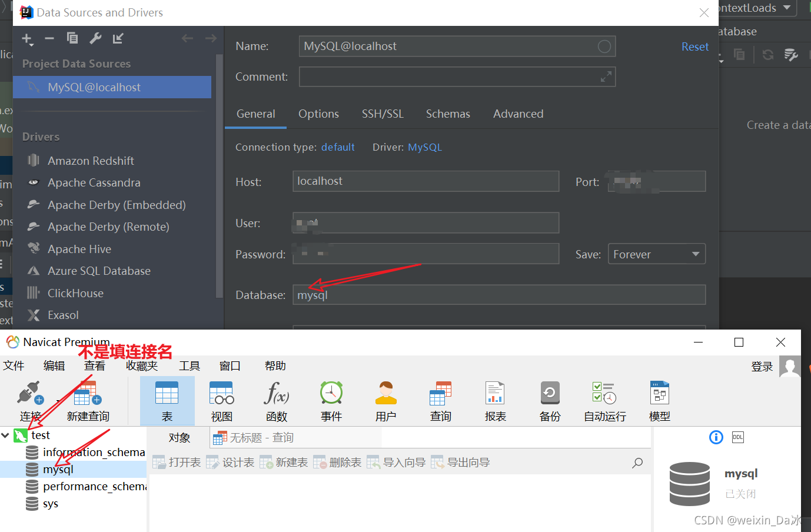This screenshot has width=811, height=532.
Task: Switch to Advanced tab
Action: pos(518,114)
